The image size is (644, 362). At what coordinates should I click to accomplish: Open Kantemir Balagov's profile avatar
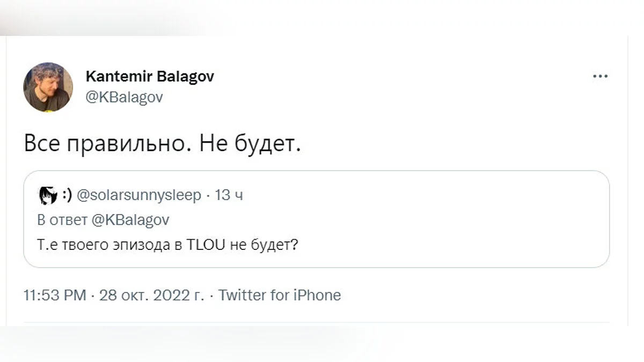[x=48, y=86]
